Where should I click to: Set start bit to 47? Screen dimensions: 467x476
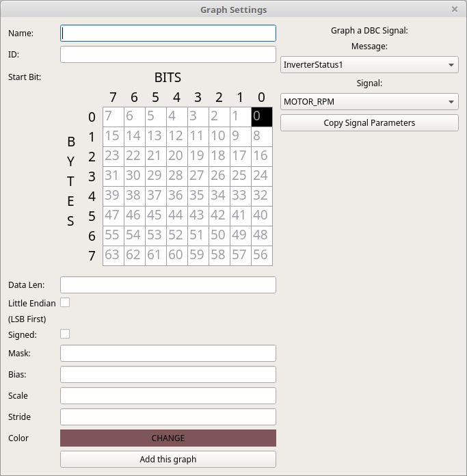point(114,216)
